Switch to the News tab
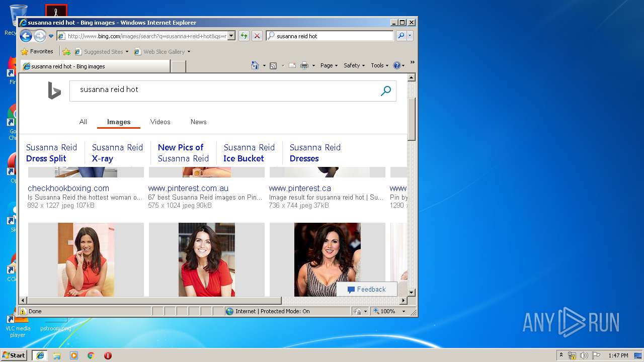This screenshot has height=362, width=644. tap(198, 122)
